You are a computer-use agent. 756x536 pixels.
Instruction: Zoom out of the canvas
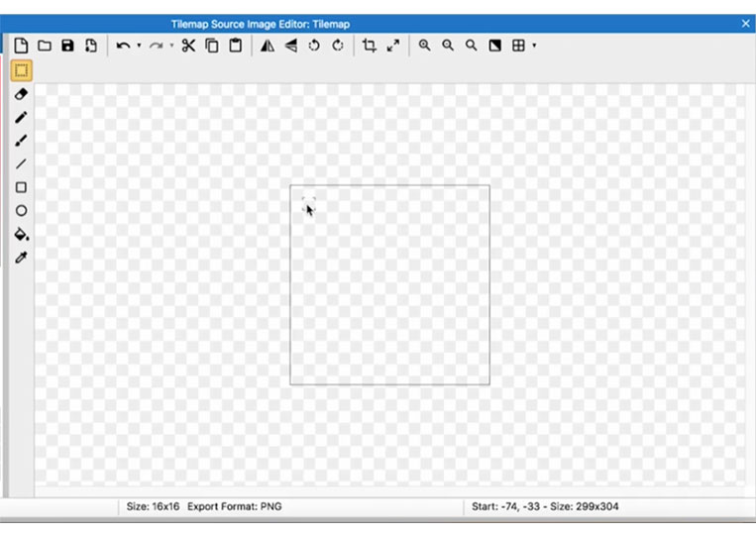coord(448,46)
